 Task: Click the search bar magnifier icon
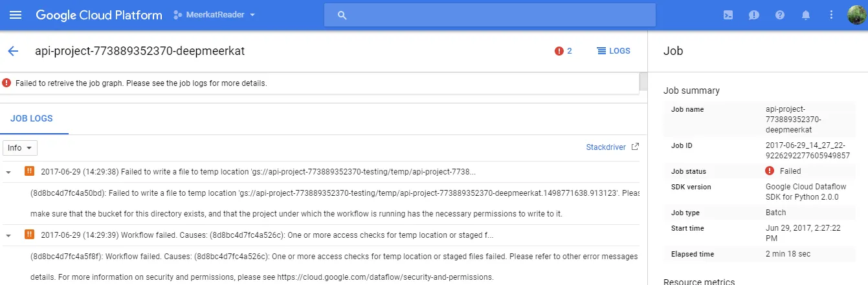click(x=342, y=15)
